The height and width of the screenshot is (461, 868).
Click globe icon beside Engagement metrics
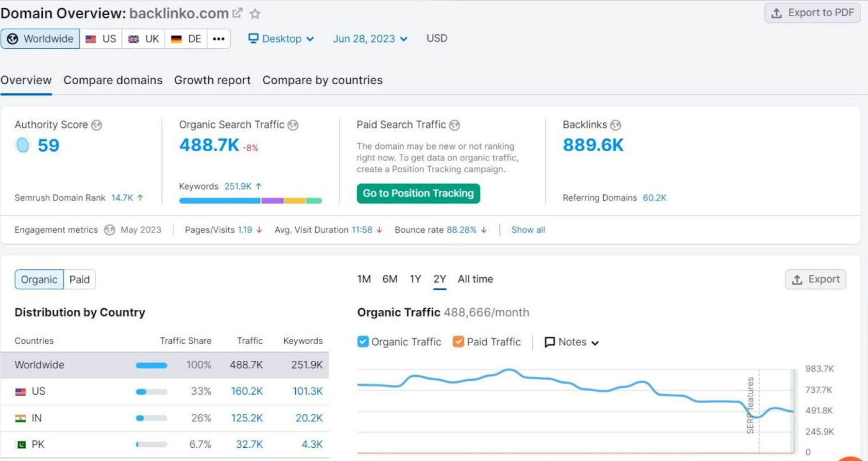[x=109, y=230]
